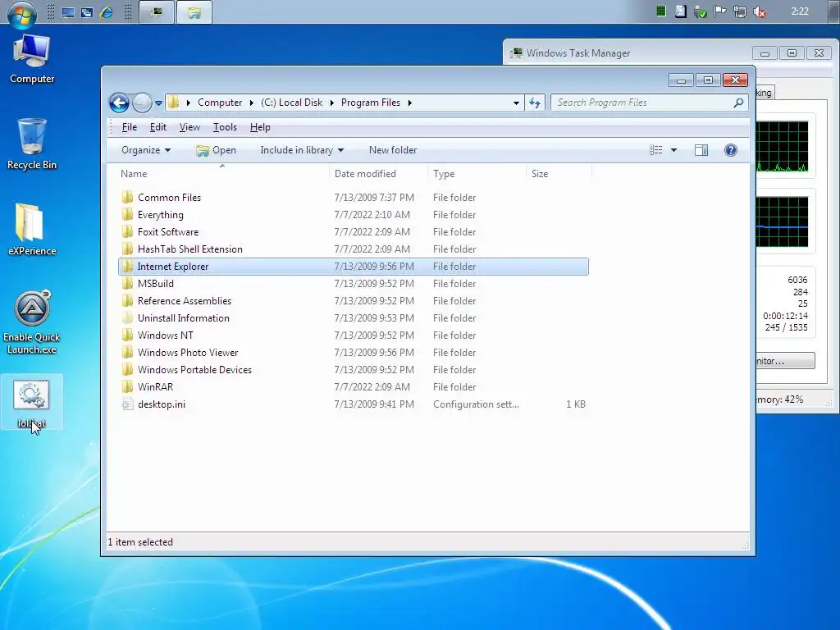The height and width of the screenshot is (630, 840).
Task: Toggle the preview pane button
Action: [701, 150]
